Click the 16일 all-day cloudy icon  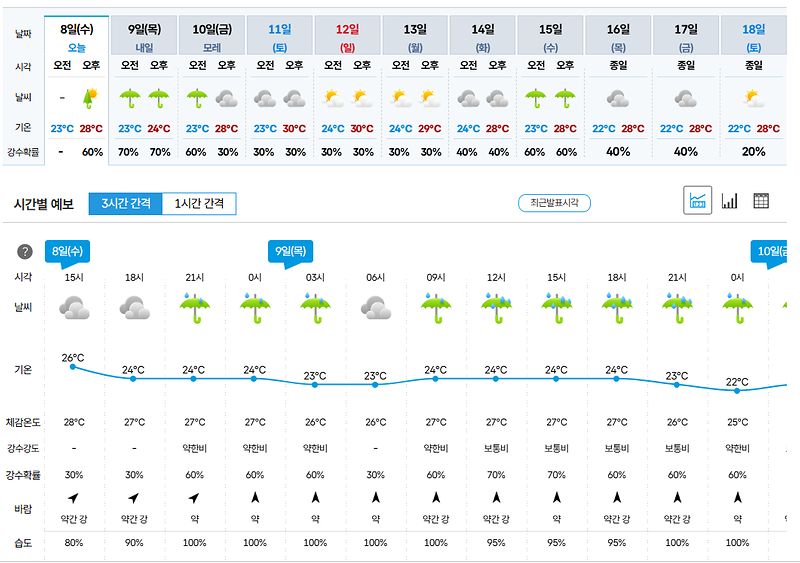[x=617, y=99]
